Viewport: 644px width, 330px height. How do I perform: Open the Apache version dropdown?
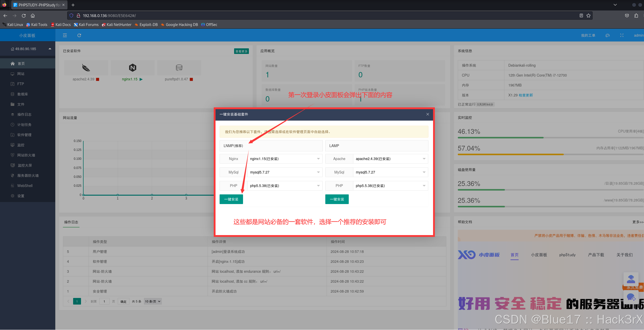[390, 159]
